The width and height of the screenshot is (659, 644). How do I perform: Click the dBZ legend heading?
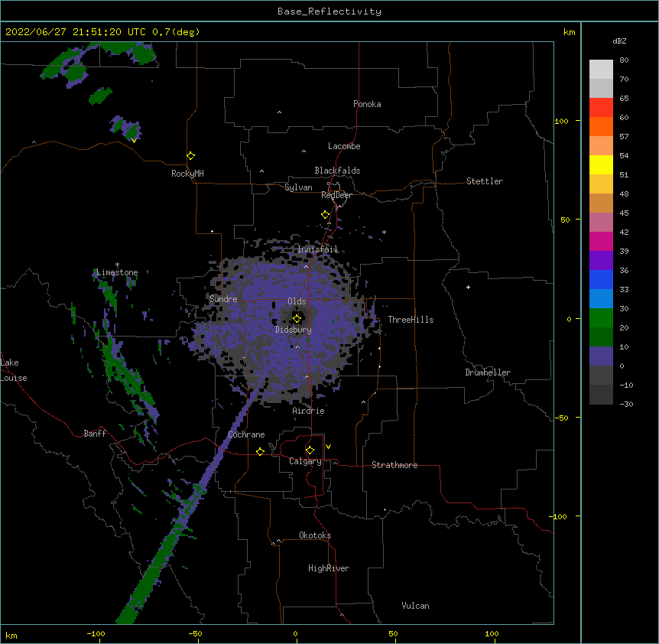[619, 41]
